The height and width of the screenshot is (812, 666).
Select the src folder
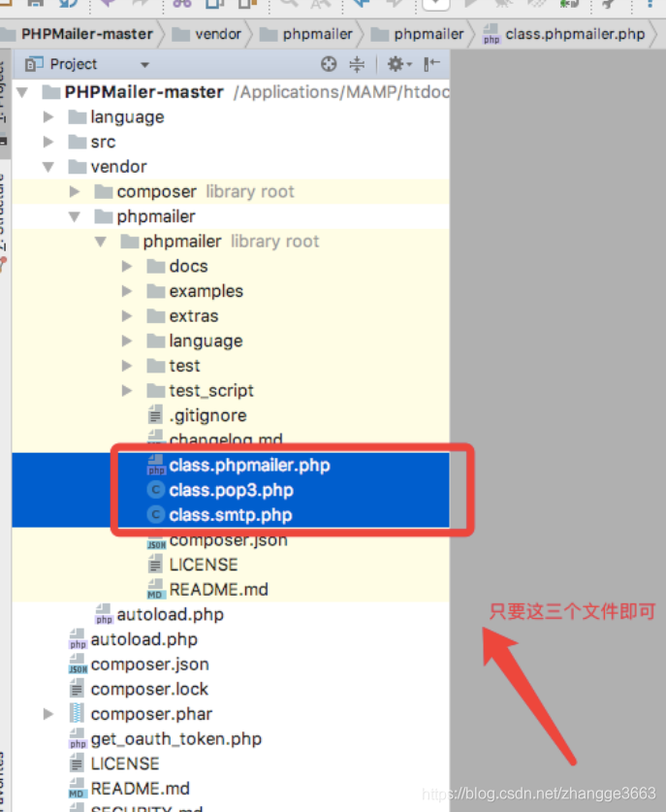[x=92, y=142]
